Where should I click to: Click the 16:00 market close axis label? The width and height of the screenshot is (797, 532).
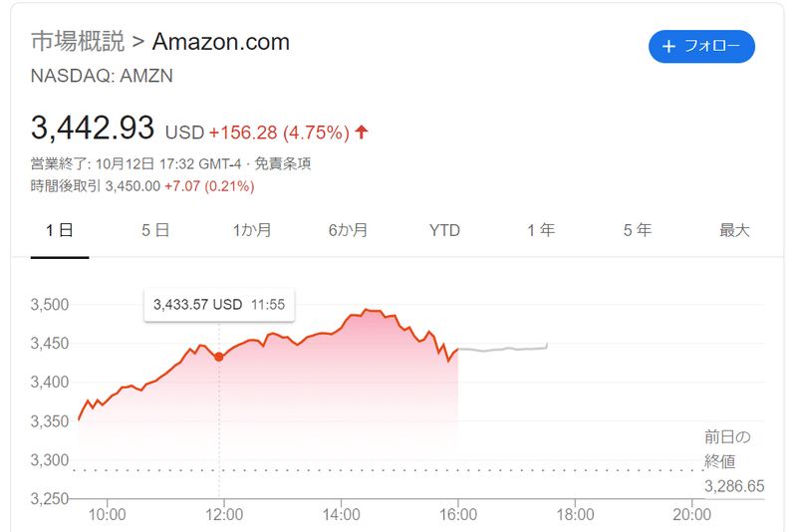tap(458, 514)
